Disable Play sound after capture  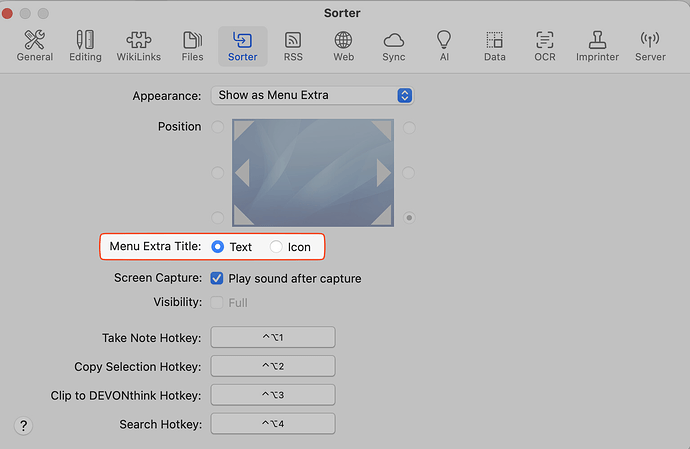(218, 278)
